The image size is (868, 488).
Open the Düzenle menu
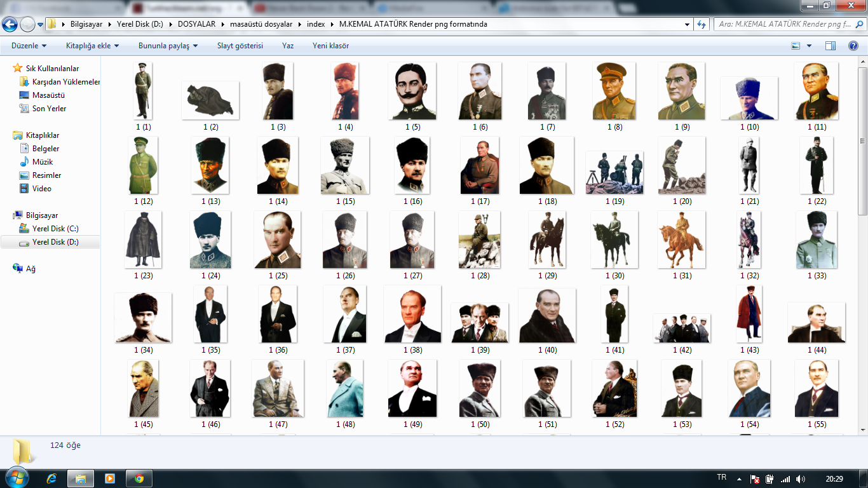pos(29,46)
